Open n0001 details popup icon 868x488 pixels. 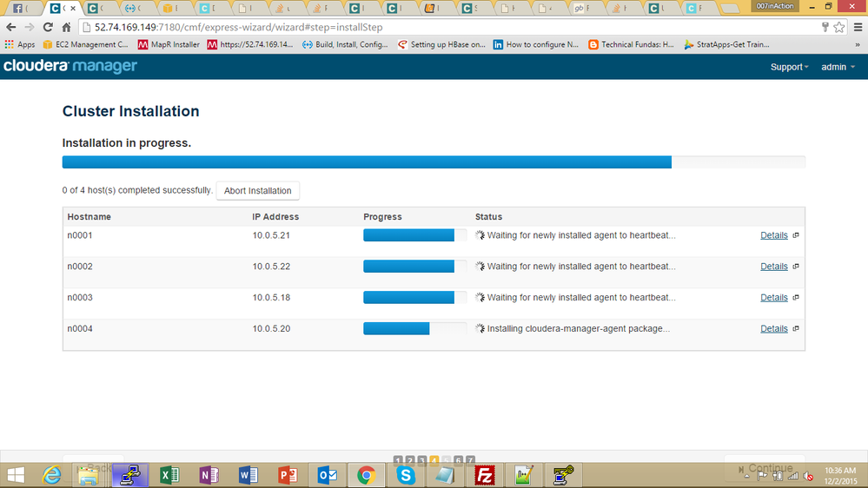(x=796, y=235)
